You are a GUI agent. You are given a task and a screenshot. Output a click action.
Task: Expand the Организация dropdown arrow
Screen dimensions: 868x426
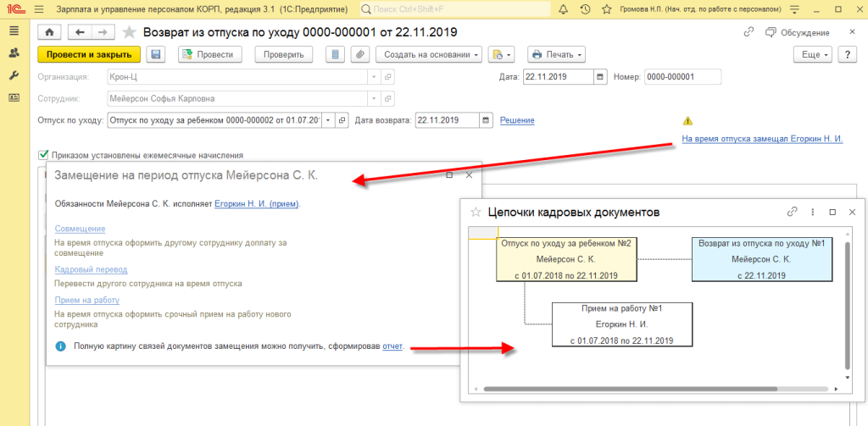tap(374, 77)
